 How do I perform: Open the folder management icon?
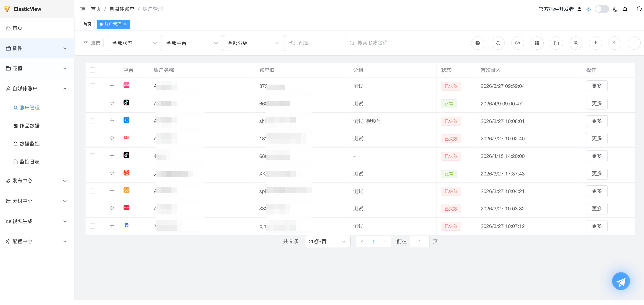click(556, 43)
